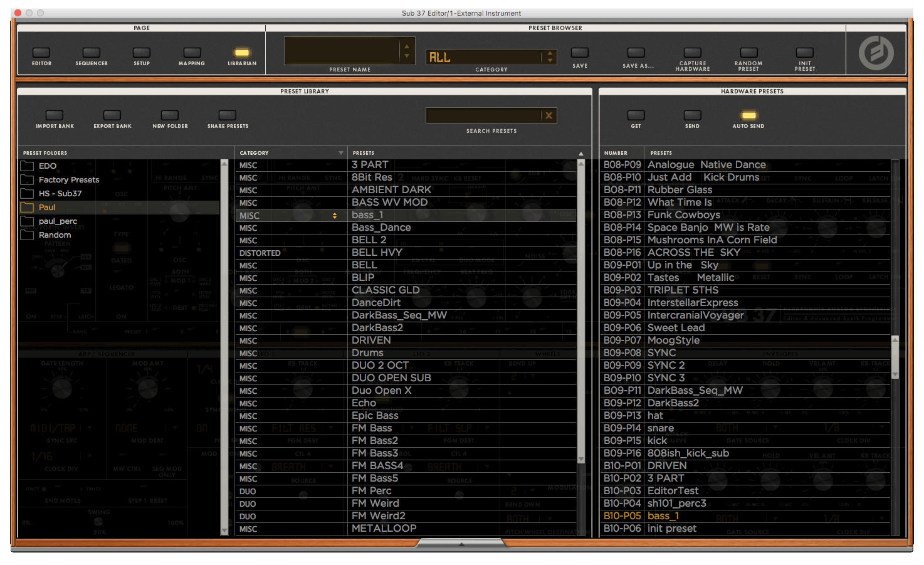This screenshot has height=565, width=924.
Task: Open the category dropdown for bass_1
Action: pos(335,216)
